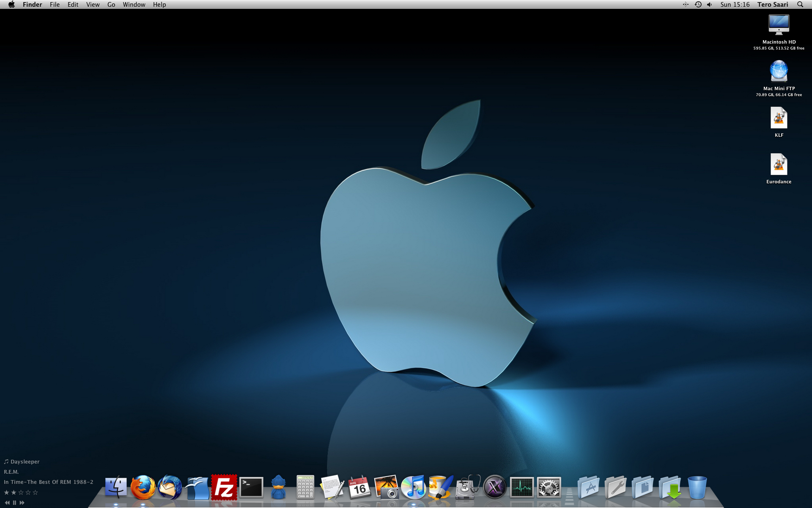This screenshot has width=812, height=508.
Task: Open the Documents folder in dock
Action: tap(643, 487)
